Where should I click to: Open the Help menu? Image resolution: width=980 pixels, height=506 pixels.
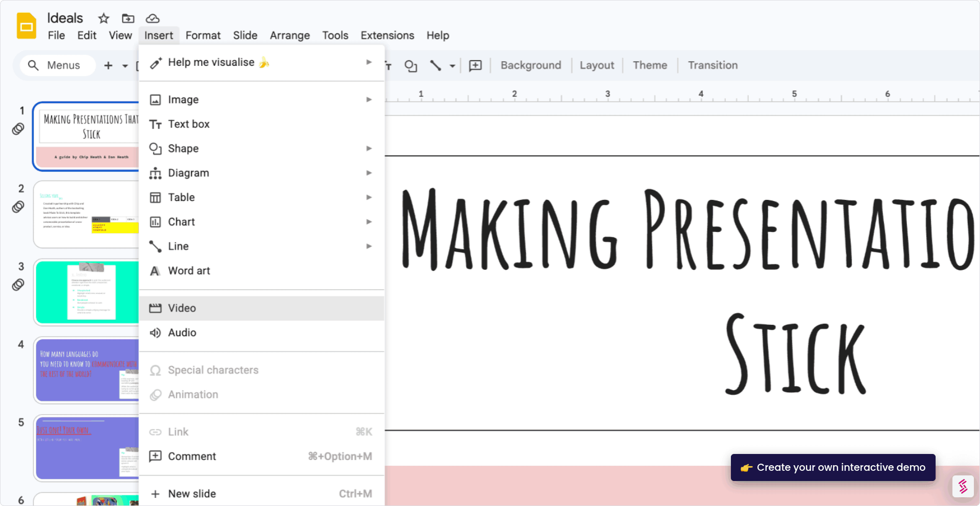tap(438, 35)
